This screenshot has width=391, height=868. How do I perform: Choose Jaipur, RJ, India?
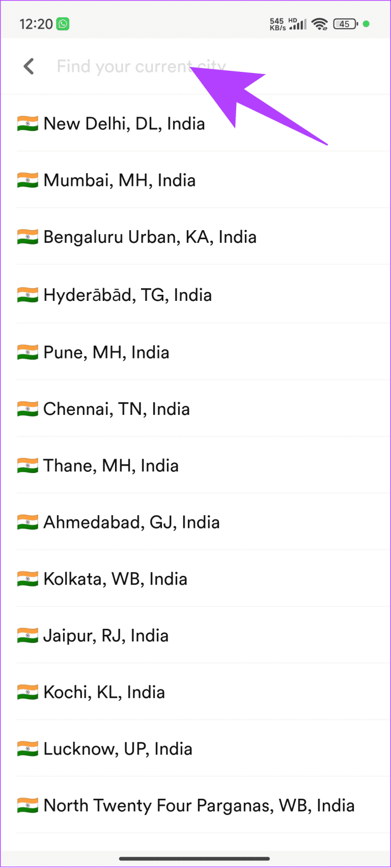point(106,636)
